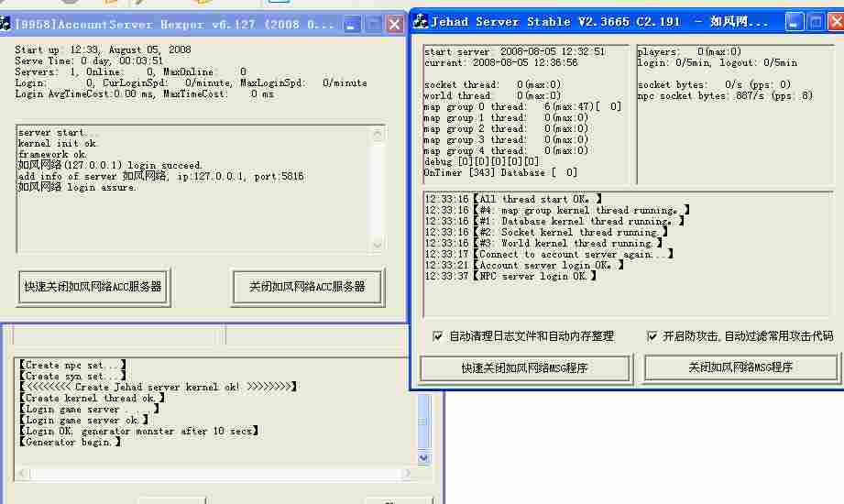Click 'Login game server ok.' log line
The width and height of the screenshot is (844, 504).
(x=83, y=420)
